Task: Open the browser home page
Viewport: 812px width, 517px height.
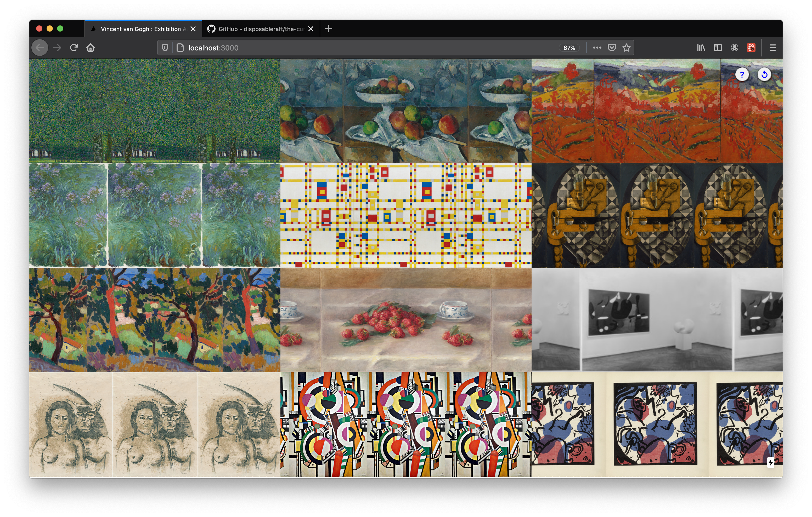Action: click(x=90, y=48)
